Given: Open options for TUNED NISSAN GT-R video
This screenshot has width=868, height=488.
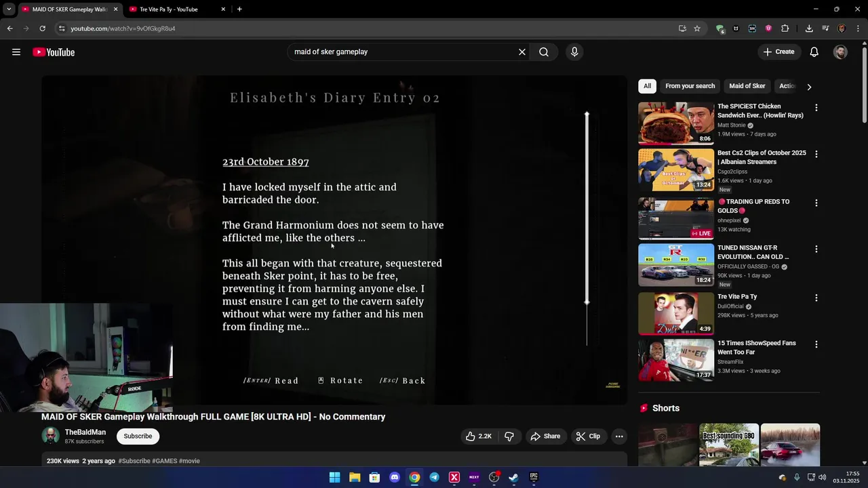Looking at the screenshot, I should tap(816, 249).
